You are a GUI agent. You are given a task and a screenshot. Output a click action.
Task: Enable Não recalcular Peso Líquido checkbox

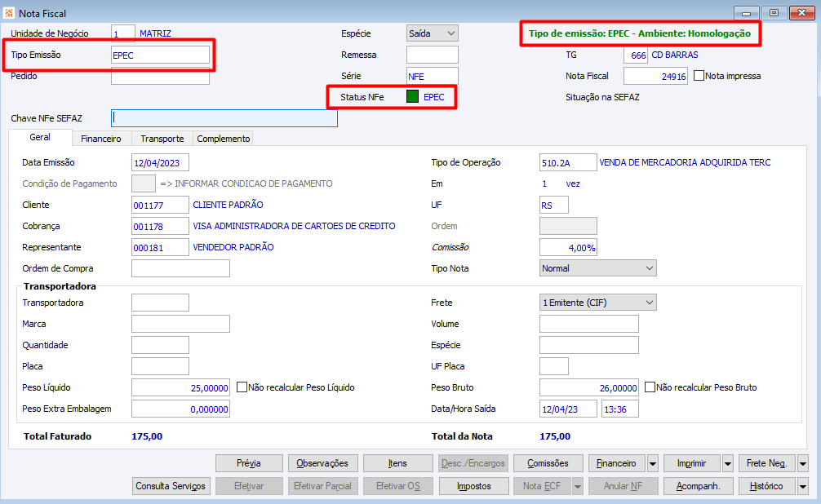point(242,387)
